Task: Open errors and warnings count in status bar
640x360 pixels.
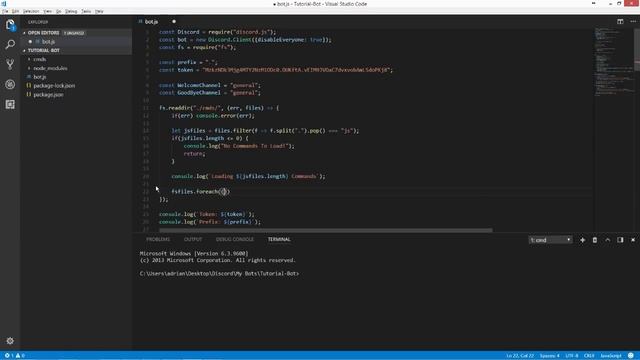Action: coord(14,356)
